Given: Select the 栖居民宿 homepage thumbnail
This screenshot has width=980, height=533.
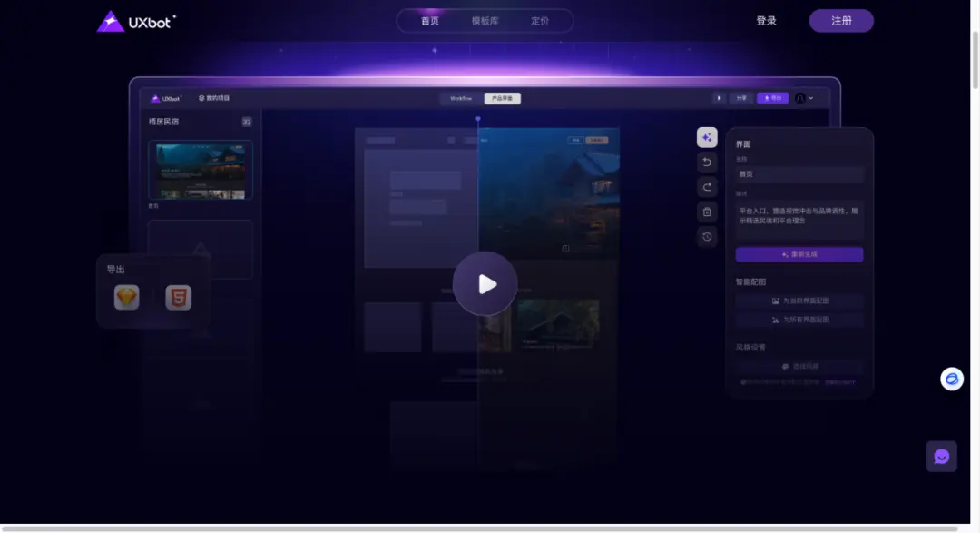Looking at the screenshot, I should 201,170.
